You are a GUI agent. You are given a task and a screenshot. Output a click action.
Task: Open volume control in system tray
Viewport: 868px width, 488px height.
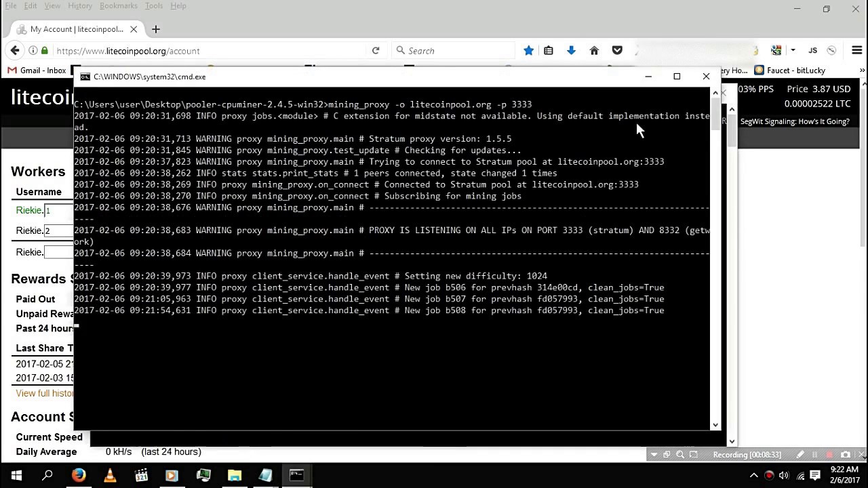(784, 475)
